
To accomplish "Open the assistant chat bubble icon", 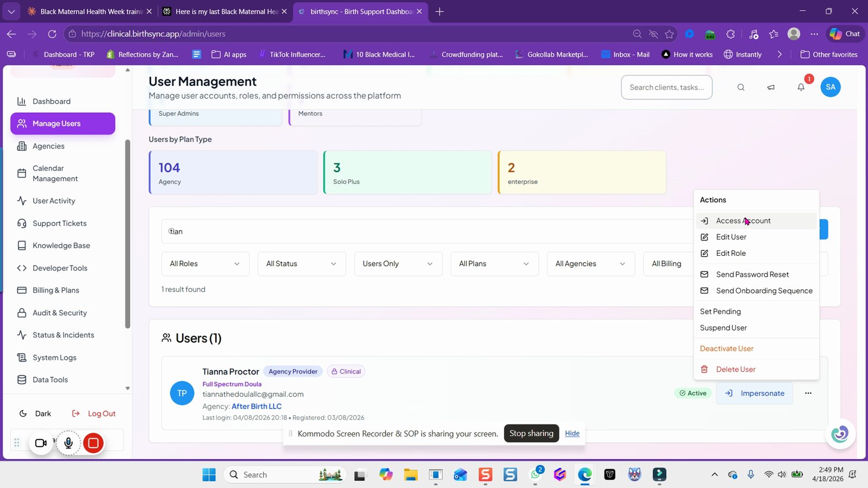I will coord(840,434).
